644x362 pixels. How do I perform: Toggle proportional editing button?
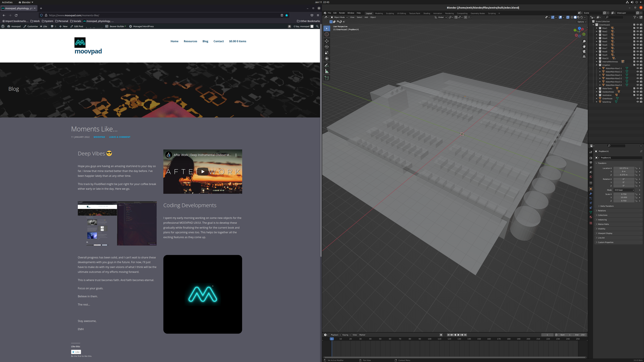click(466, 17)
